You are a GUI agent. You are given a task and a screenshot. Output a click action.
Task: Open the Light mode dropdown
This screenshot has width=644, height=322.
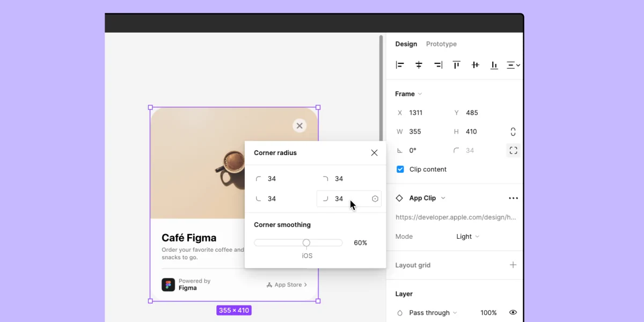(467, 237)
